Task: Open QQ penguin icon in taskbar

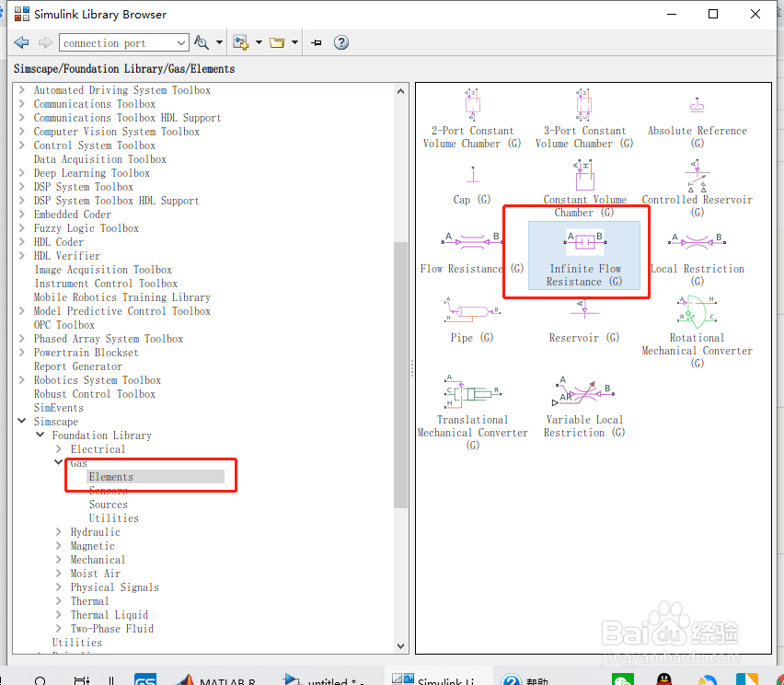Action: coord(664,679)
